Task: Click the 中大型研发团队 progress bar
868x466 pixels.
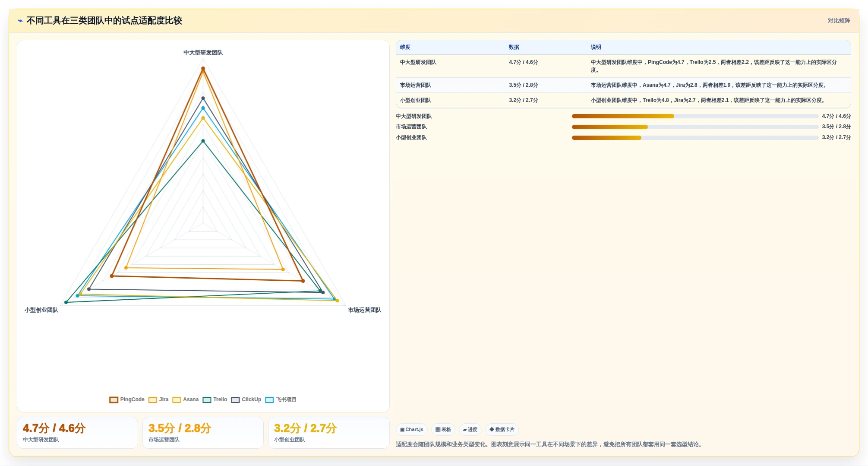Action: (695, 116)
